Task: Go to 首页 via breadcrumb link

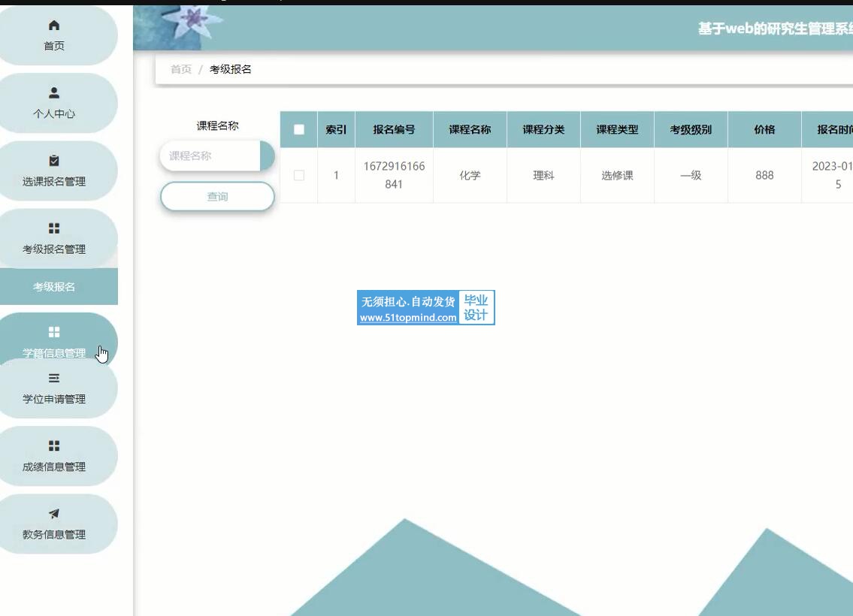Action: pos(181,69)
